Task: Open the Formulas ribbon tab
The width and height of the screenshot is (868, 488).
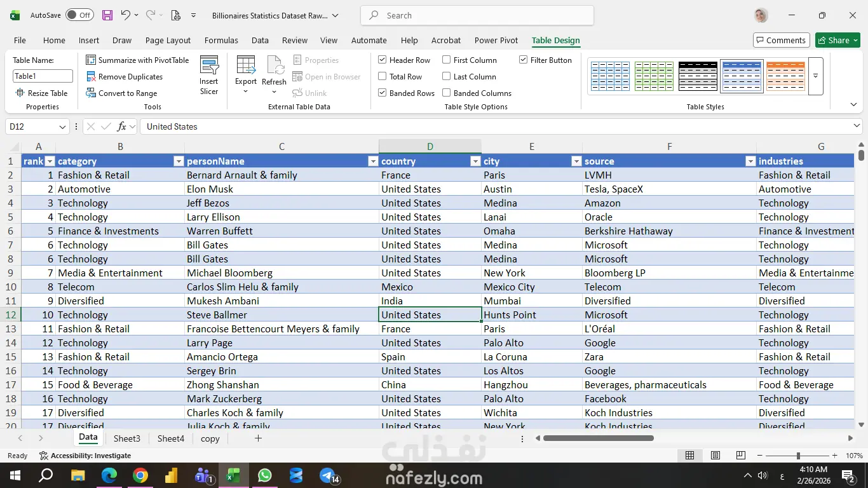Action: click(221, 40)
